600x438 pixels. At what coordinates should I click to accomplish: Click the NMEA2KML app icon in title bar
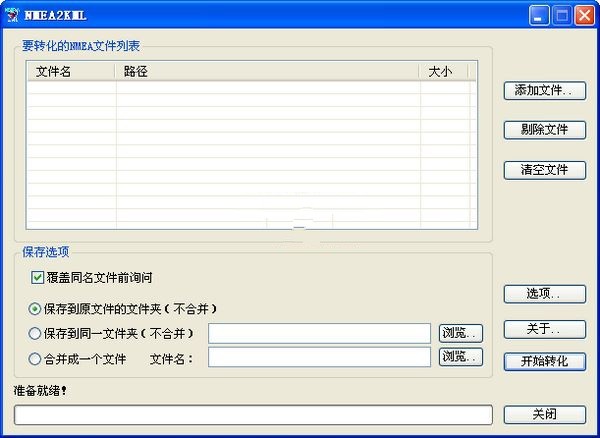[x=12, y=15]
